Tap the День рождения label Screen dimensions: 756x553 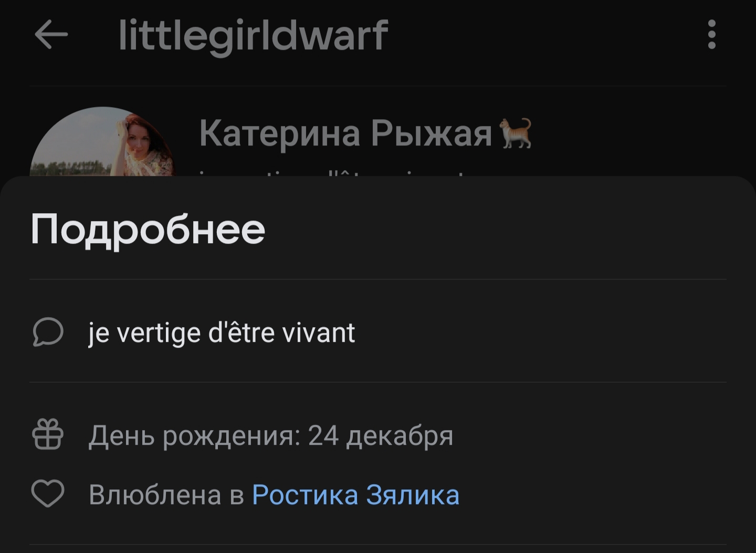[x=194, y=436]
